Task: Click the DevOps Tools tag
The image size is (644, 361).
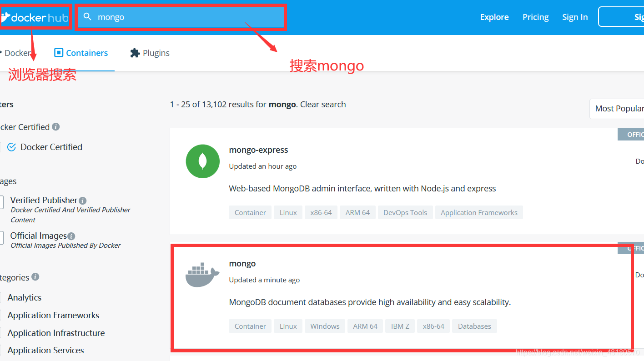Action: 405,212
